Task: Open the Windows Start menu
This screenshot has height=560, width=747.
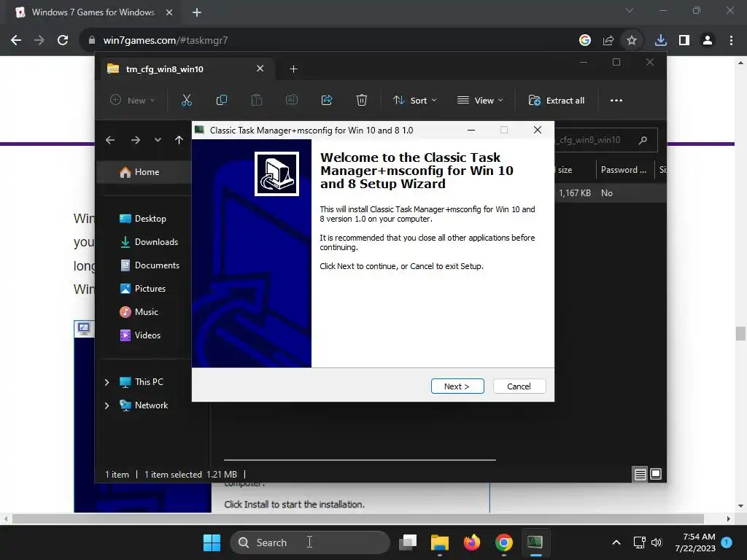Action: (212, 542)
